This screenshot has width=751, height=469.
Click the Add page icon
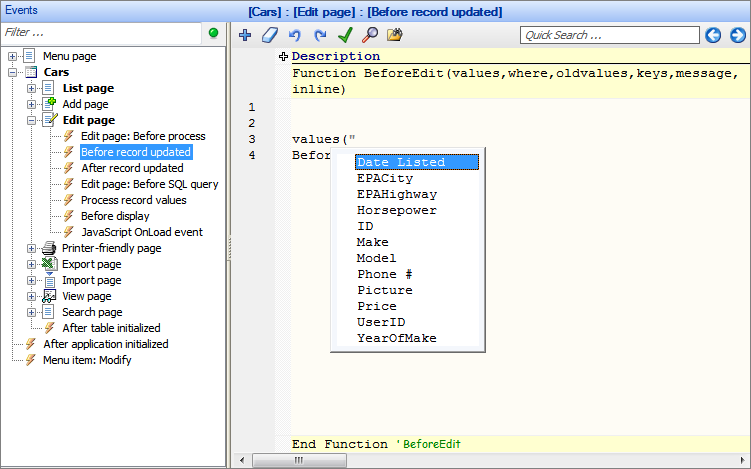tap(49, 104)
